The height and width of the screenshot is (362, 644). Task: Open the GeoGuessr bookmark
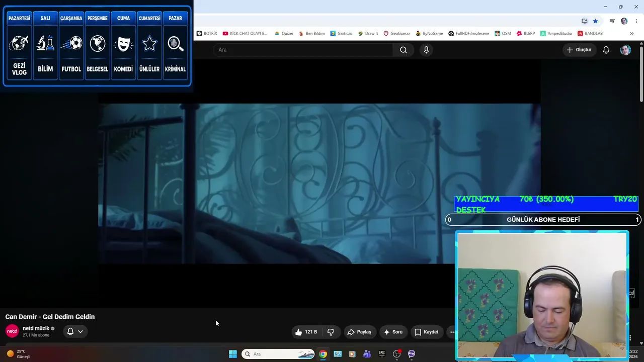point(397,34)
